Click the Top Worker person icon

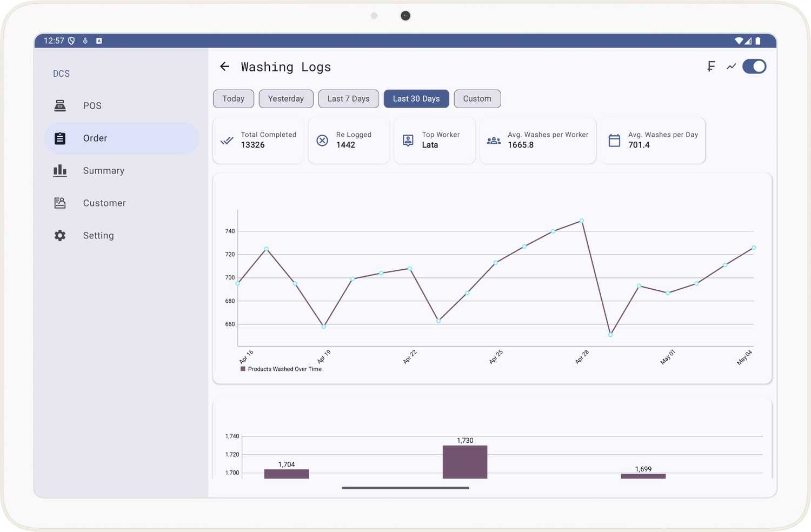(x=408, y=140)
